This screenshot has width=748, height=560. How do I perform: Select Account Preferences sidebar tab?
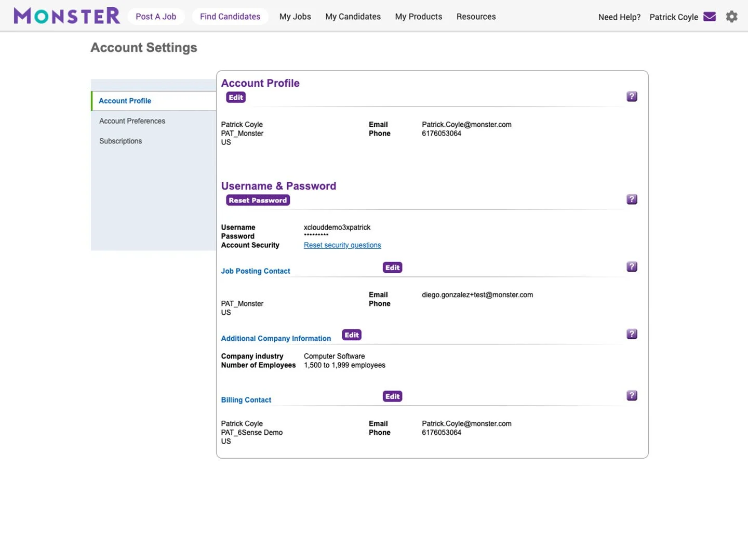pos(132,121)
